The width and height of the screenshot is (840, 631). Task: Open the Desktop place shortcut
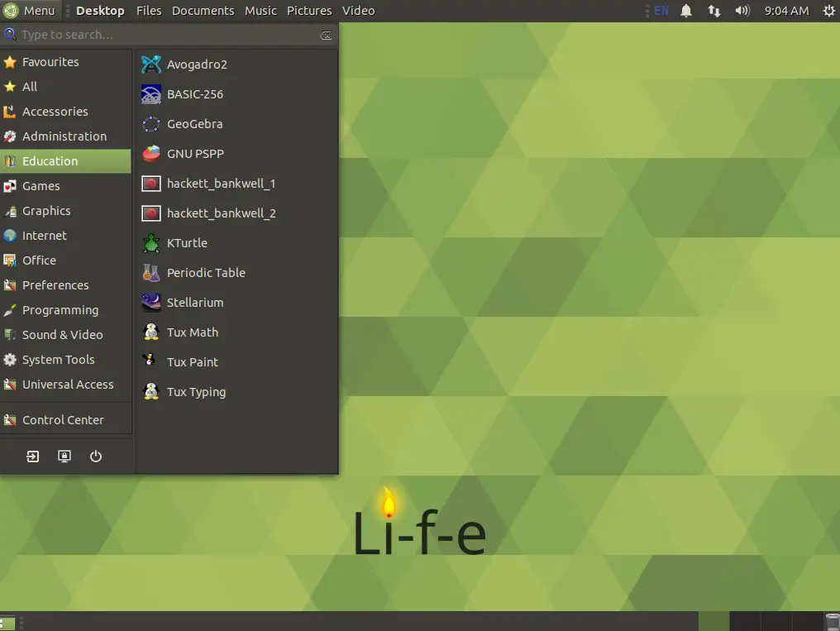click(x=100, y=11)
